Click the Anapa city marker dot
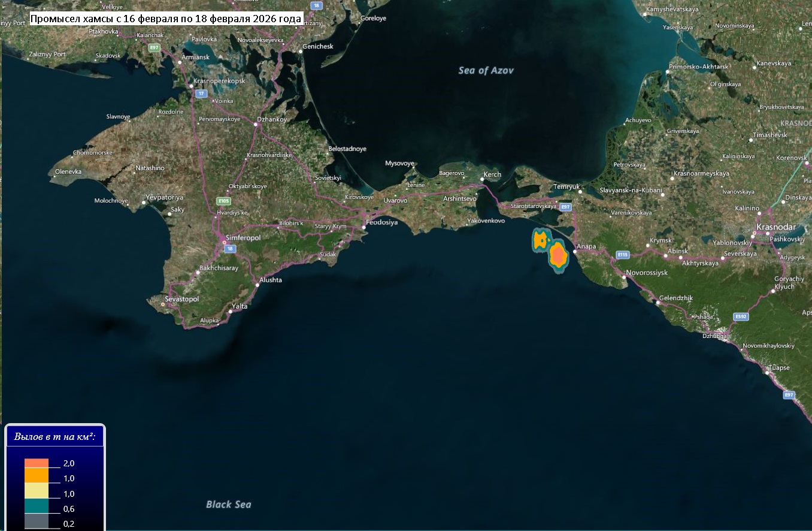Screen dimensions: 812x531 [574, 252]
